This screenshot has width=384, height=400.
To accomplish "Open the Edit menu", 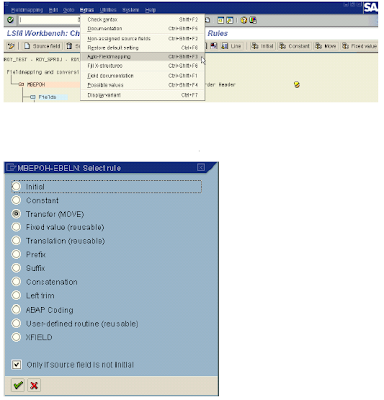I will pyautogui.click(x=53, y=10).
